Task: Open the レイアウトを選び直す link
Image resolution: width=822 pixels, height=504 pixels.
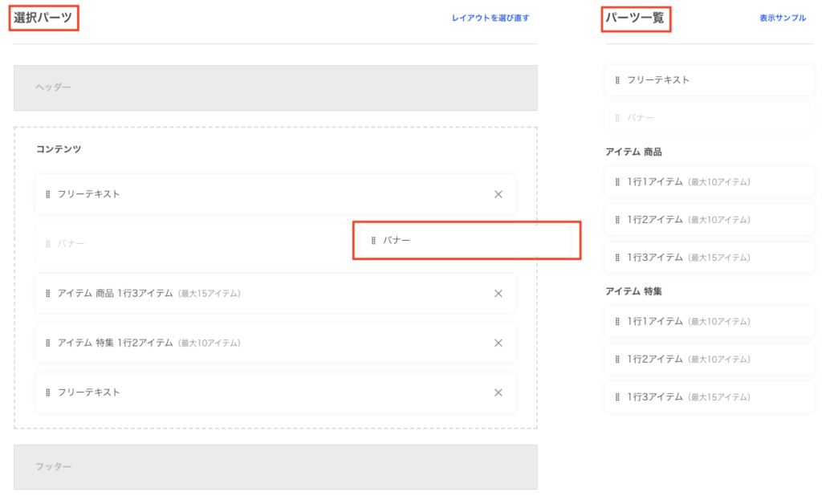Action: (x=490, y=18)
